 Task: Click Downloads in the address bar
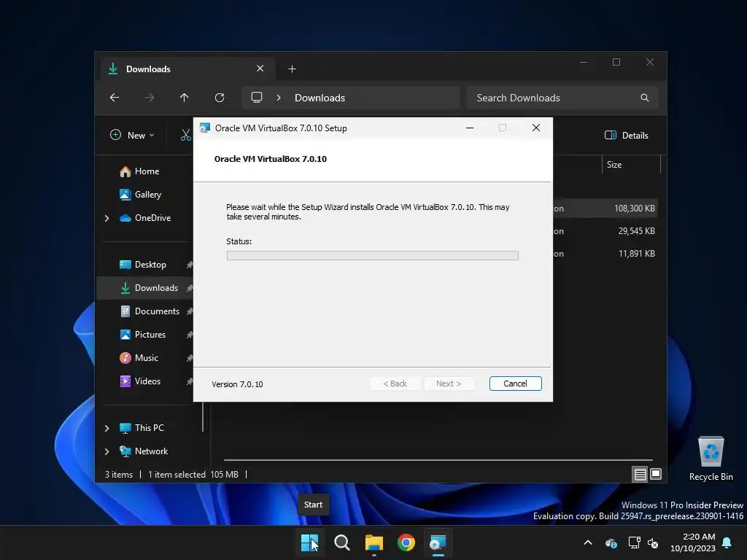click(x=320, y=98)
